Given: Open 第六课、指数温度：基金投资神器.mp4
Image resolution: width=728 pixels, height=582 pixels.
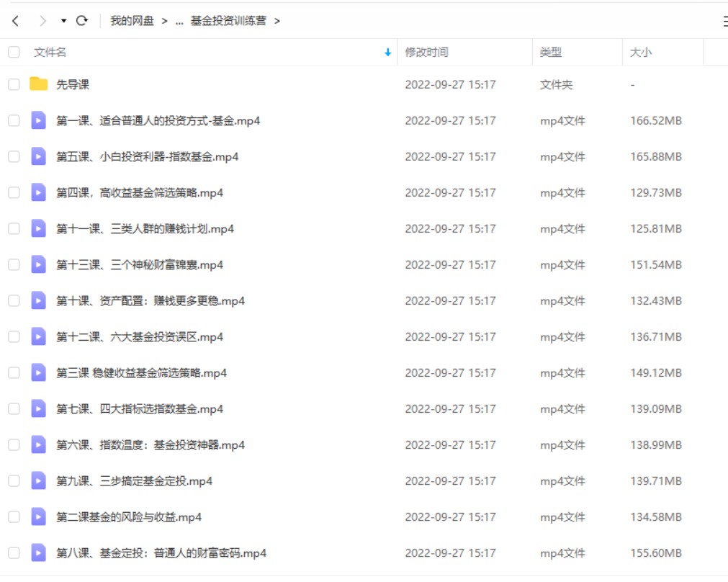Looking at the screenshot, I should (150, 445).
